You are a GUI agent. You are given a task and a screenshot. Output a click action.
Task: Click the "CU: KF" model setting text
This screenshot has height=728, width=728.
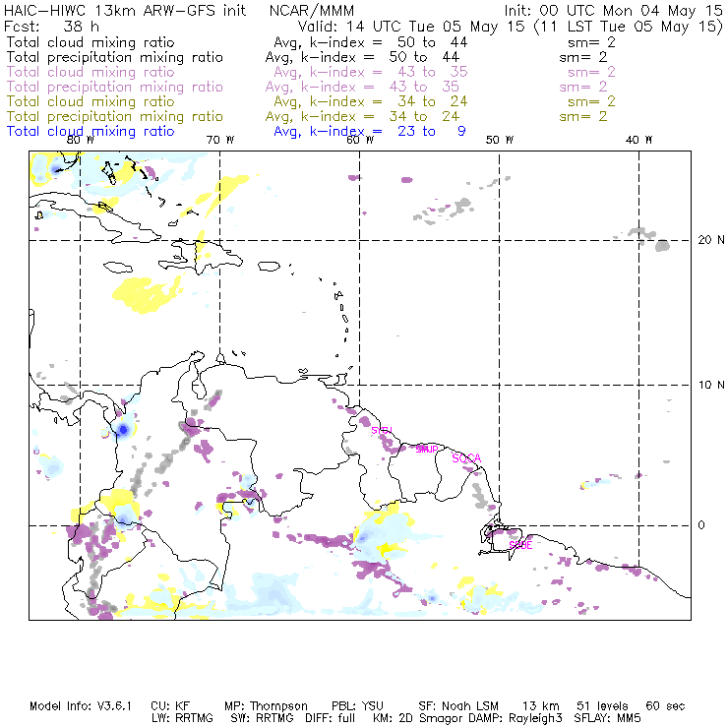click(170, 706)
